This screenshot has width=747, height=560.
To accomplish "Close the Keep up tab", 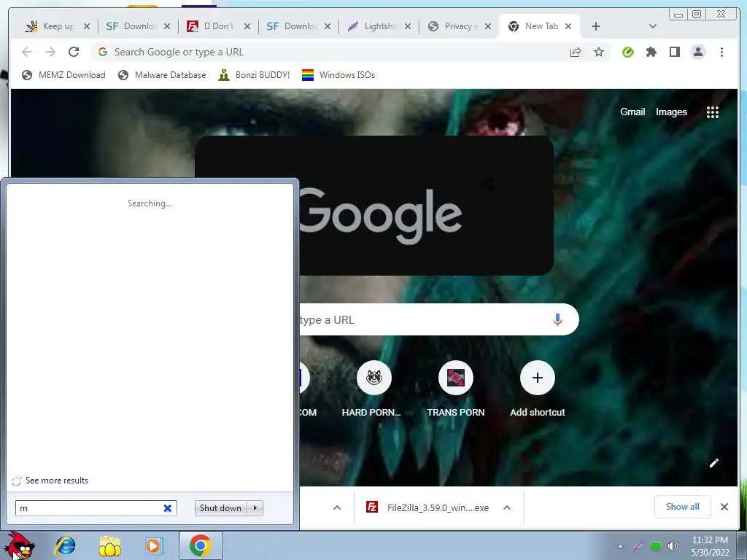I will 87,26.
